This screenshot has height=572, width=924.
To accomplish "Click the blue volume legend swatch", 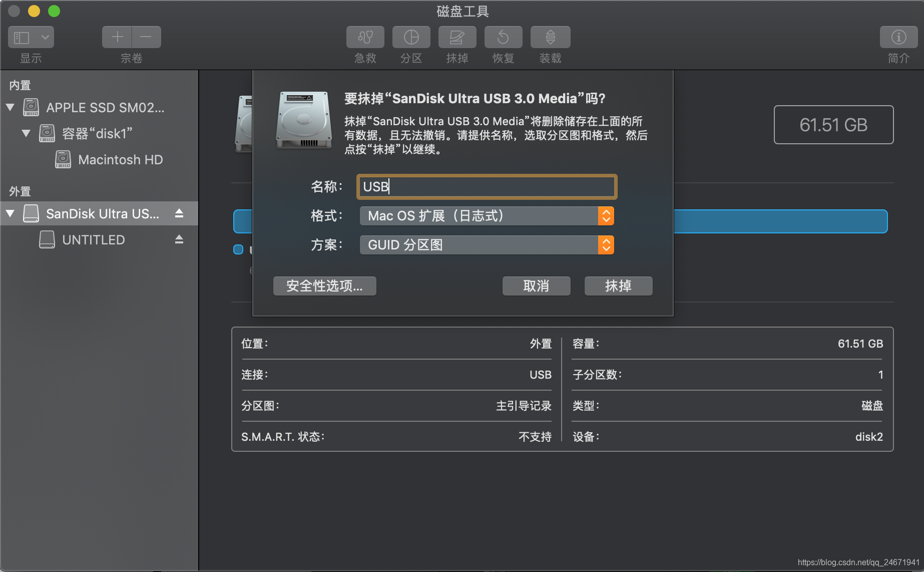I will pos(238,249).
